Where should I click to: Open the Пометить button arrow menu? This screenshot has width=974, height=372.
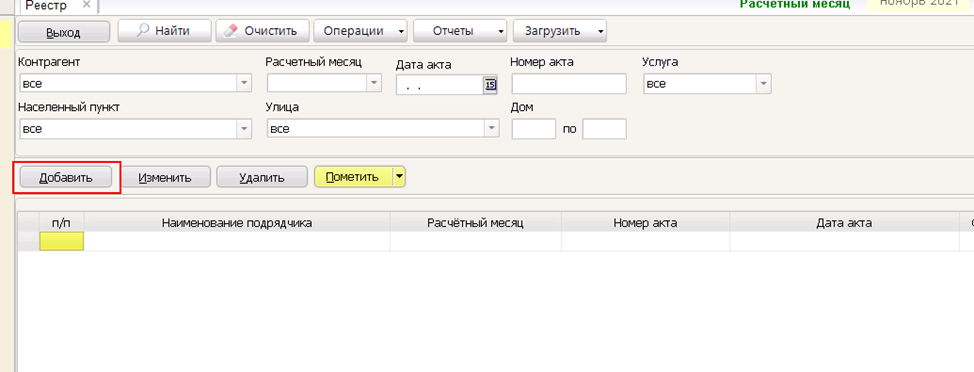click(x=399, y=177)
